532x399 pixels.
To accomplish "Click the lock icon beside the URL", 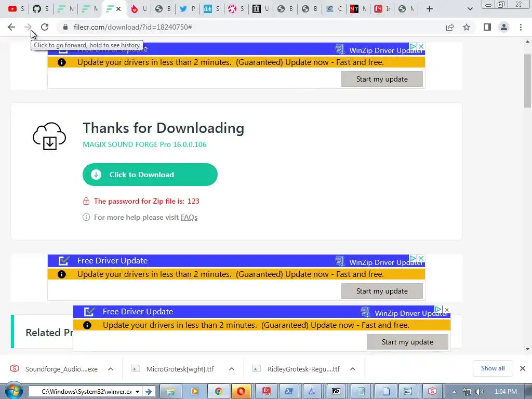I will [x=65, y=27].
